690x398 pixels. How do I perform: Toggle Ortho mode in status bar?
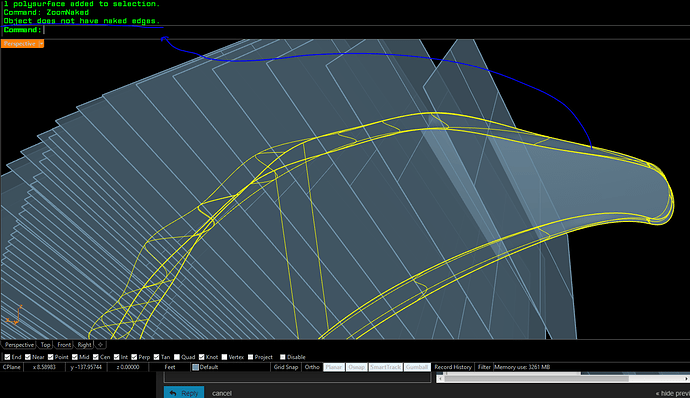312,367
